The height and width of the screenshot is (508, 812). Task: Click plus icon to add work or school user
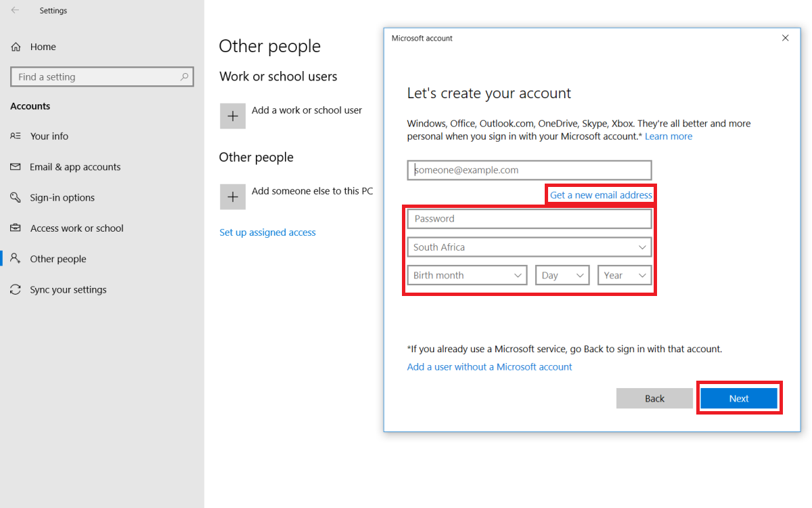tap(233, 116)
